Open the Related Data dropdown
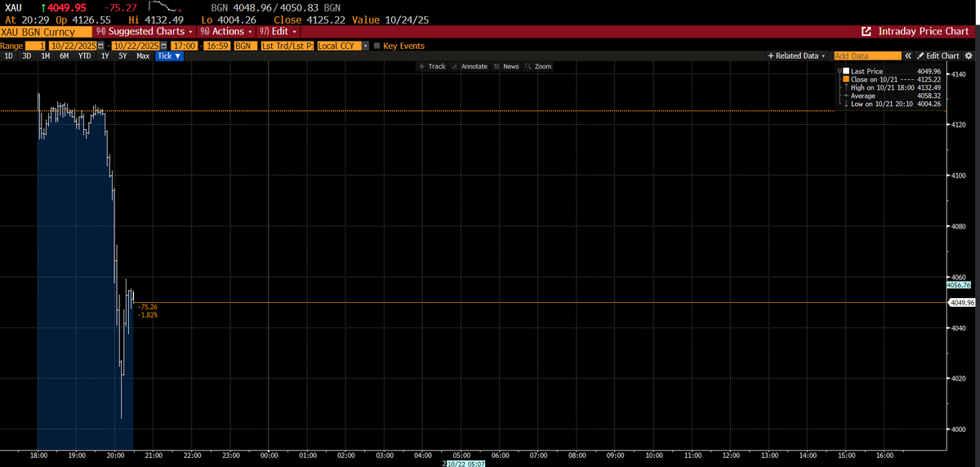This screenshot has width=980, height=467. click(x=797, y=56)
